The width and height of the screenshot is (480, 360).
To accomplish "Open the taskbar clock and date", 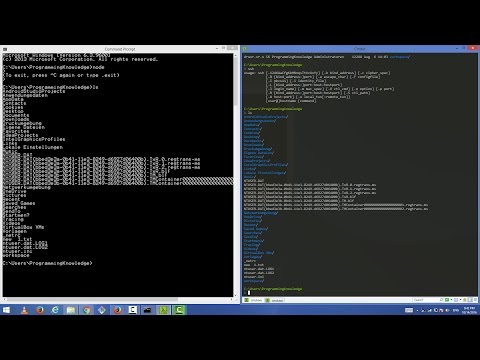I will (469, 310).
